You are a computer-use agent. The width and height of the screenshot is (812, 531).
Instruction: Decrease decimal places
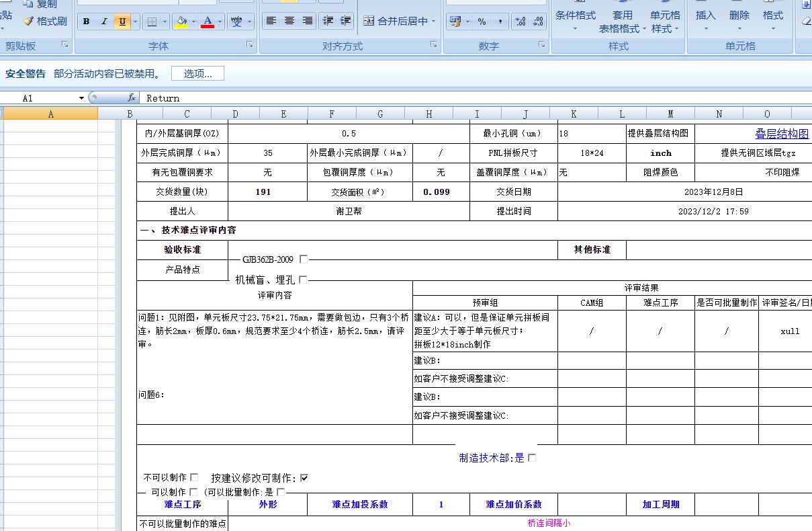[x=538, y=22]
